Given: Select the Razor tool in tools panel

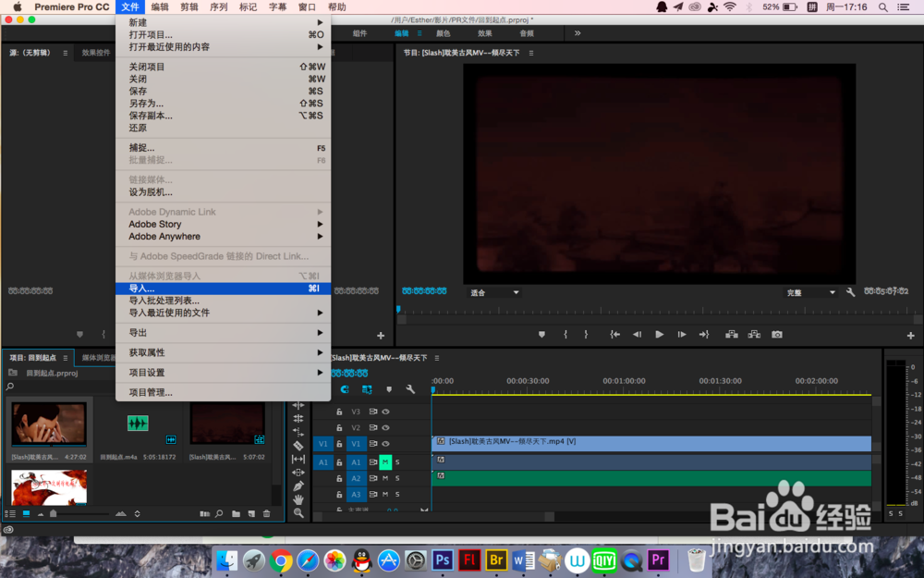Looking at the screenshot, I should point(298,446).
